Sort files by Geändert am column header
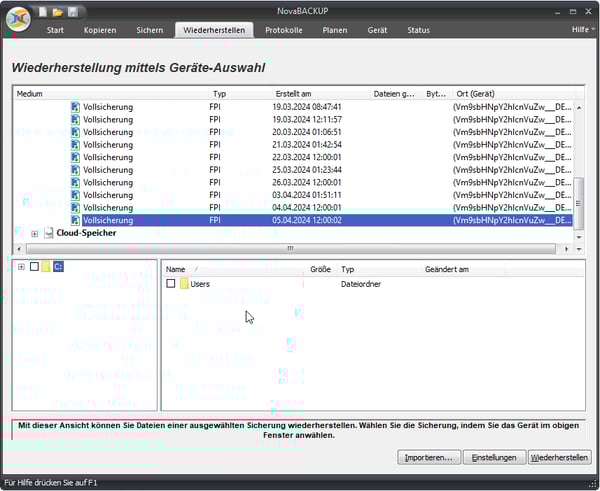 [463, 269]
